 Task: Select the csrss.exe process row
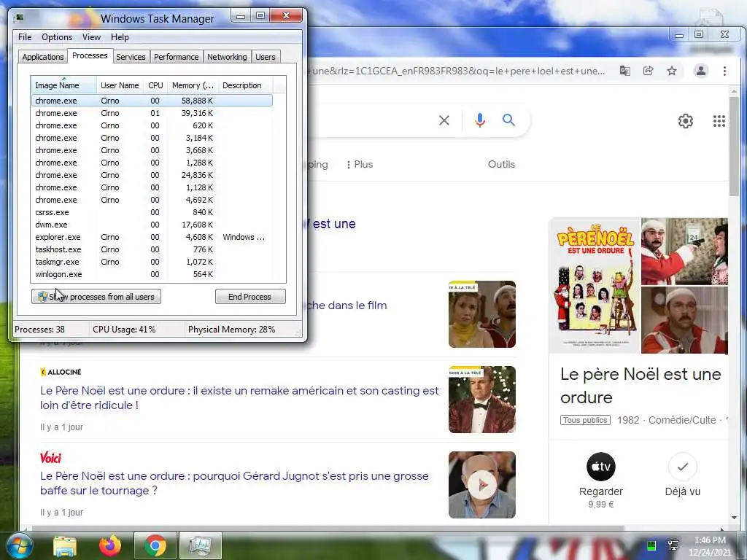tap(152, 212)
